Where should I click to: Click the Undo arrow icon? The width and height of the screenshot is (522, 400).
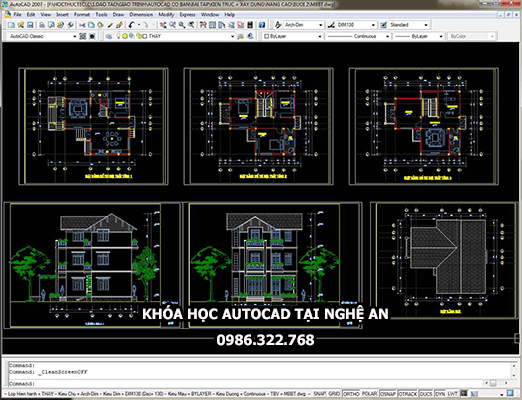tap(132, 25)
